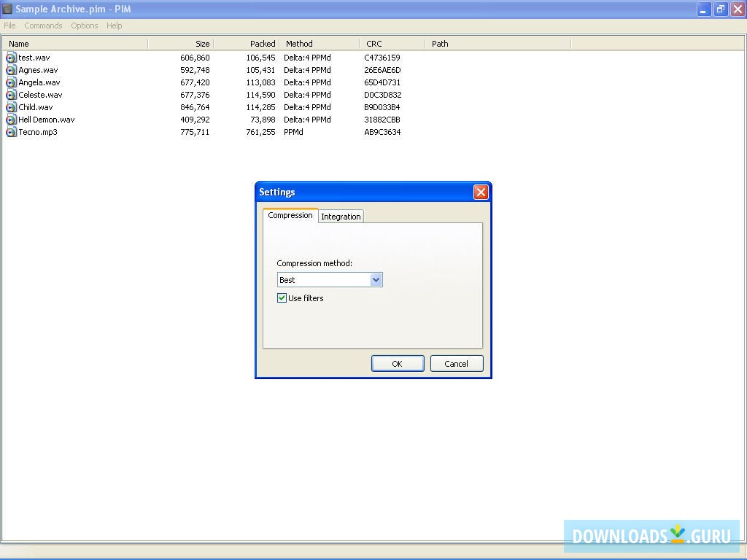Cancel the Settings dialog
Viewport: 747px width, 560px height.
(x=457, y=363)
